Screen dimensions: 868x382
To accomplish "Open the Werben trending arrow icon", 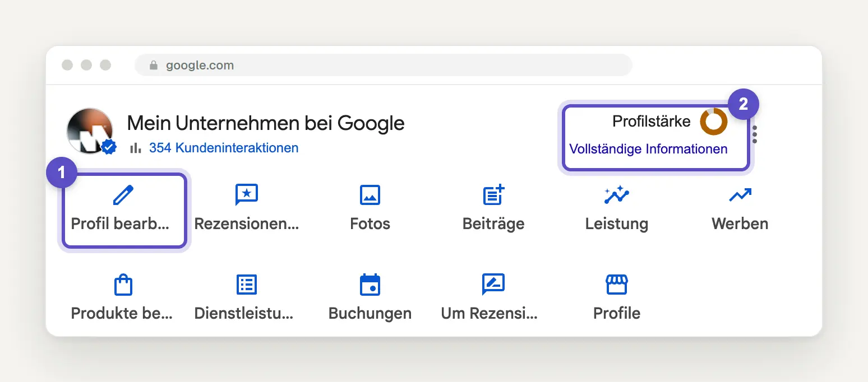I will (740, 195).
